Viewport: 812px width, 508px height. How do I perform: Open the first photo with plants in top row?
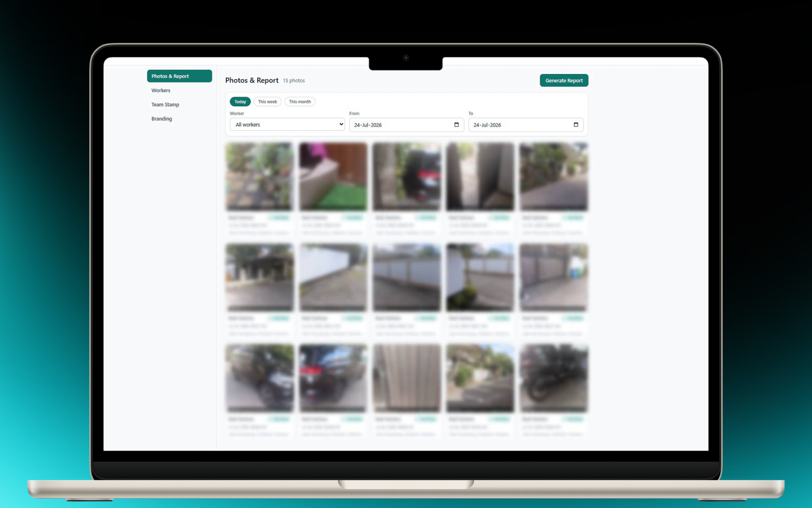(260, 177)
